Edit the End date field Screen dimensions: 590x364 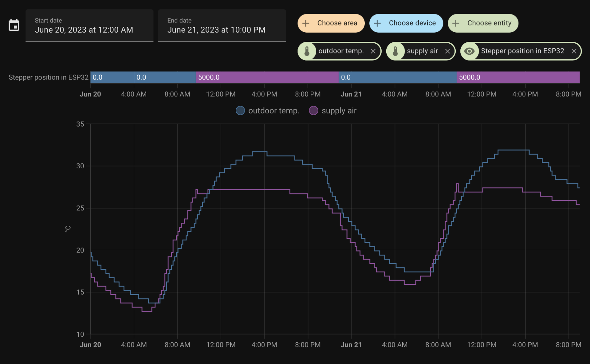pos(222,26)
